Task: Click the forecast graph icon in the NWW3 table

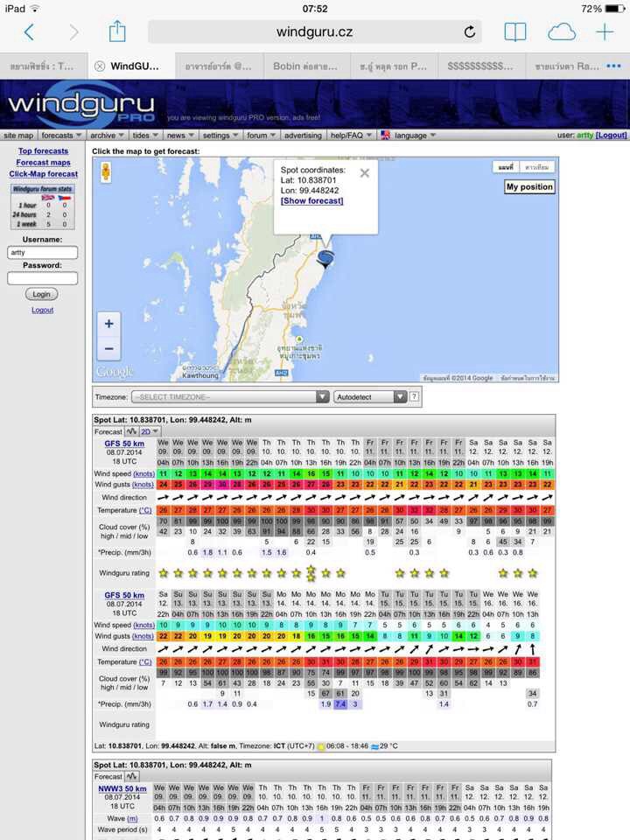Action: (132, 776)
